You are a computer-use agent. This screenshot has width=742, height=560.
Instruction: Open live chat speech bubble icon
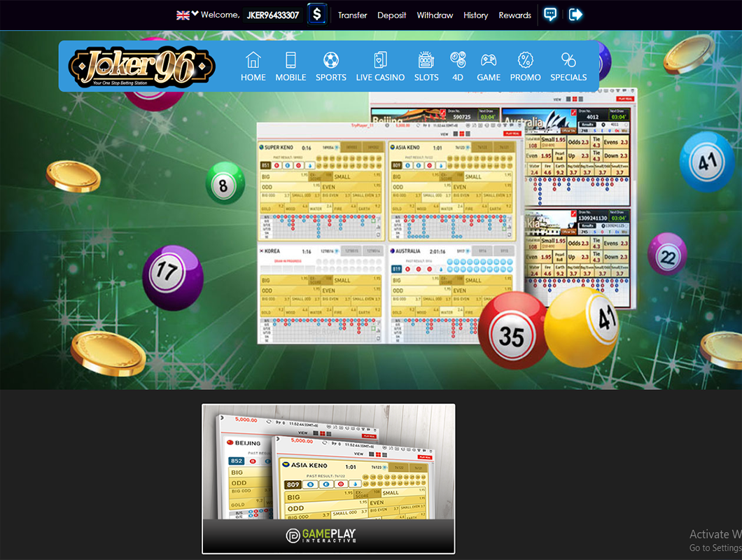point(550,15)
